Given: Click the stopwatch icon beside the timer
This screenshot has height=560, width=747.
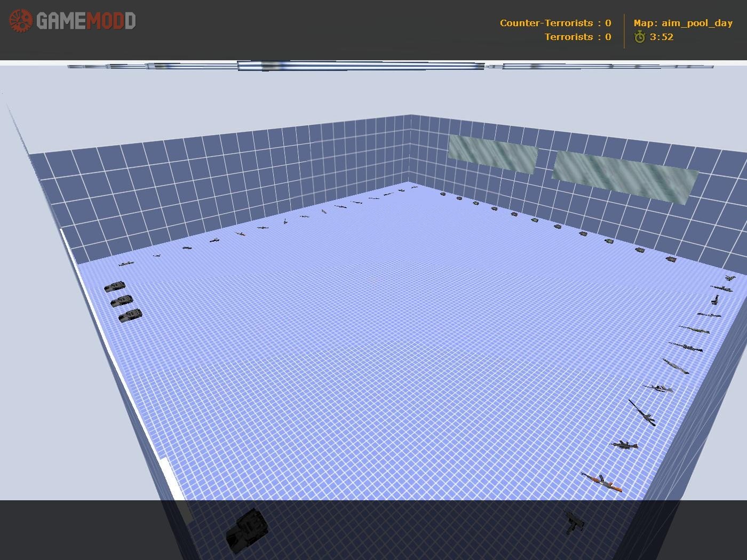Looking at the screenshot, I should (639, 37).
